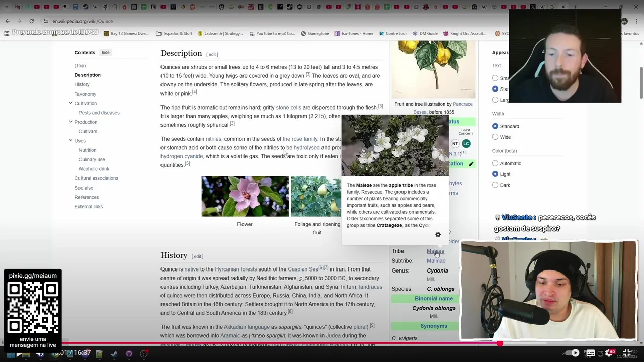Toggle the video autoplay switch
644x362 pixels.
click(x=573, y=353)
